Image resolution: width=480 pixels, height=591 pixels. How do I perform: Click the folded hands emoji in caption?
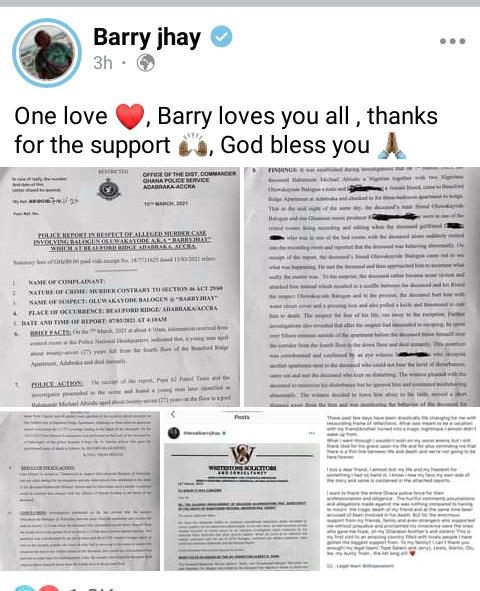coord(392,145)
